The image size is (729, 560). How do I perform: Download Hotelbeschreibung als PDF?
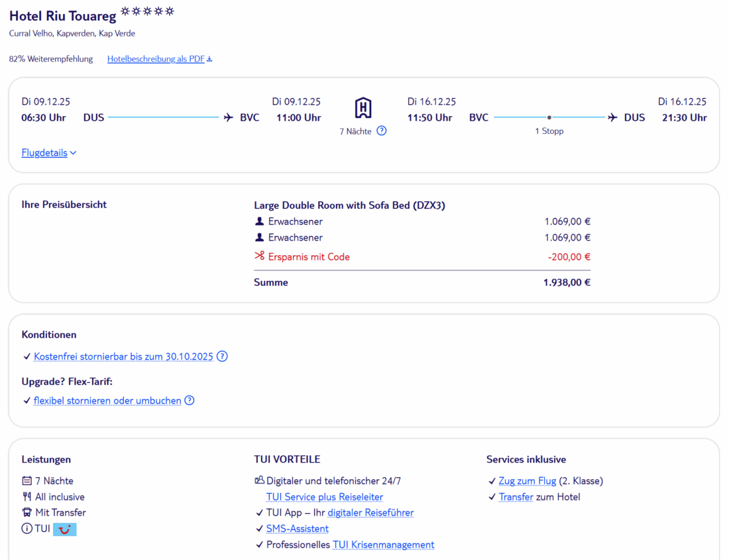tap(160, 59)
